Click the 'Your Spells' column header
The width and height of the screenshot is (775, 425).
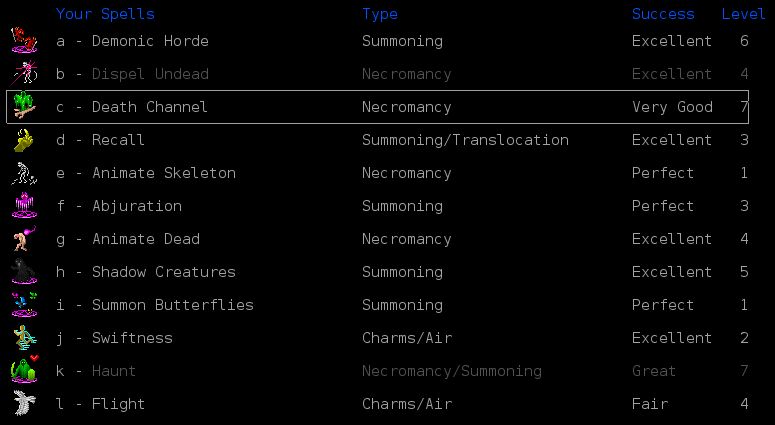105,14
